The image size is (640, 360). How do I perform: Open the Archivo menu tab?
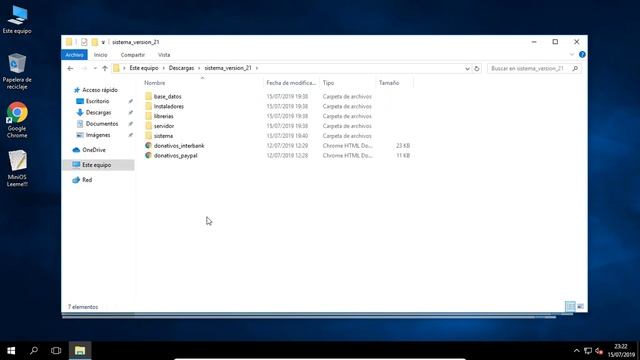tap(74, 55)
